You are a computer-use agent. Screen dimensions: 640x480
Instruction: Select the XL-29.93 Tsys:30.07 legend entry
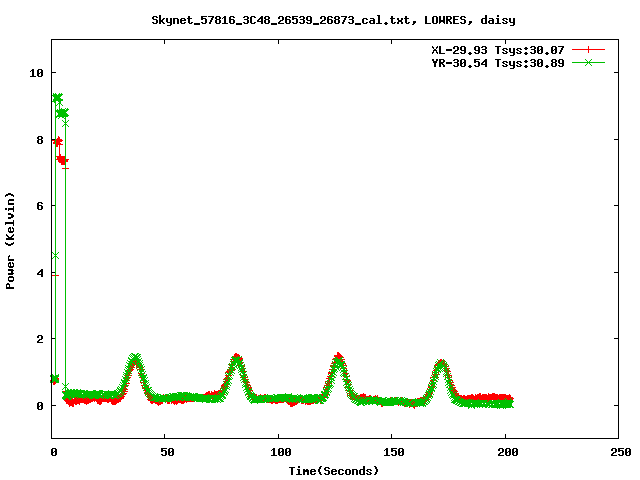[498, 50]
